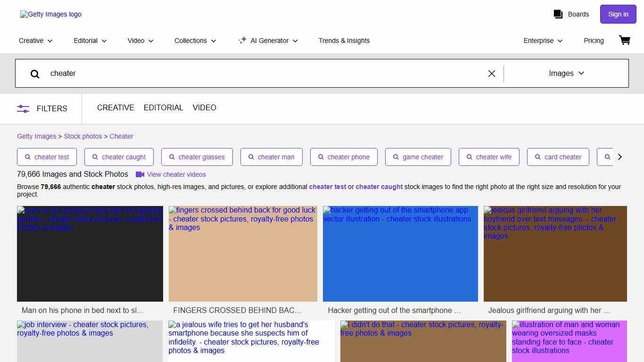Open the Pricing link
This screenshot has width=644, height=362.
pyautogui.click(x=594, y=41)
